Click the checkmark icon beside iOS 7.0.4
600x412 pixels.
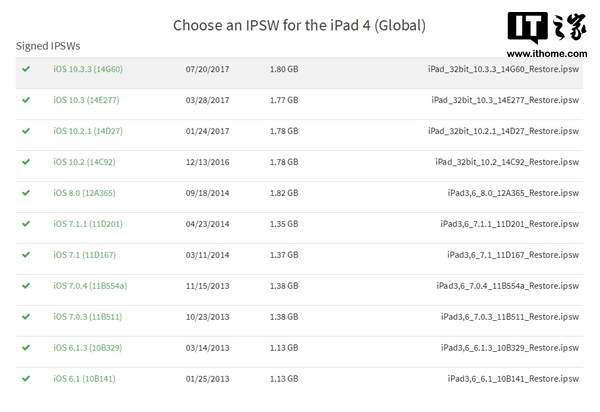coord(26,286)
